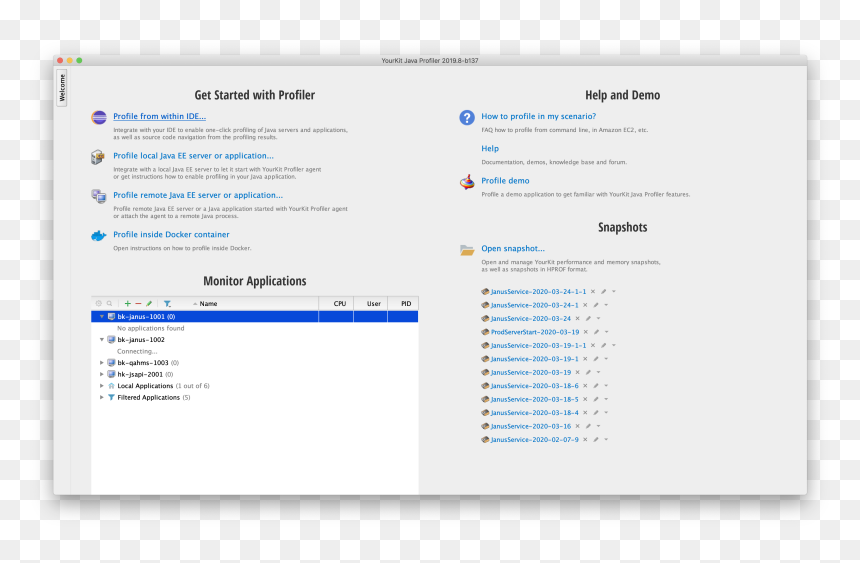Click the settings gear in Monitor Applications toolbar

(99, 303)
